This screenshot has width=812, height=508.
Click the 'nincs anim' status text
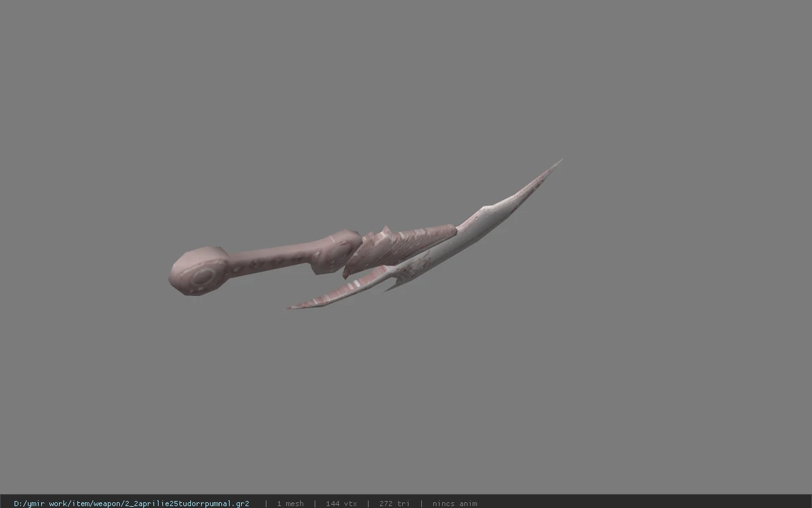click(455, 504)
